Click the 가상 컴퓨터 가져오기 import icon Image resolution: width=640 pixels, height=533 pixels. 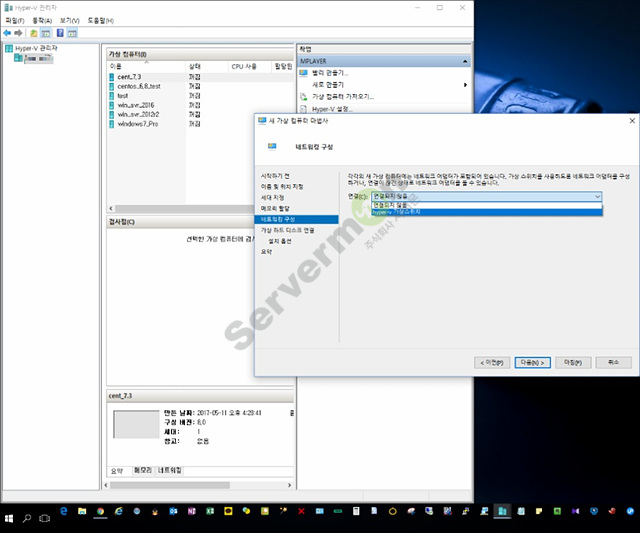tap(303, 97)
